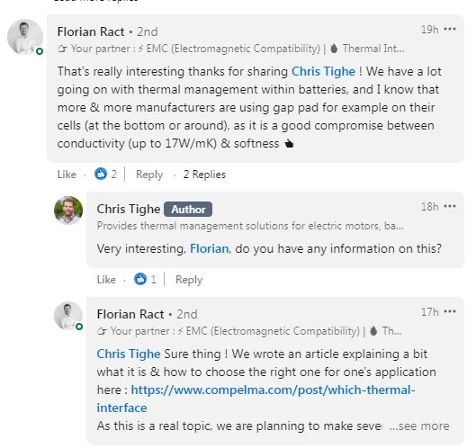The width and height of the screenshot is (476, 448).
Task: Open three-dot menu on Florian's 17h reply
Action: click(450, 311)
